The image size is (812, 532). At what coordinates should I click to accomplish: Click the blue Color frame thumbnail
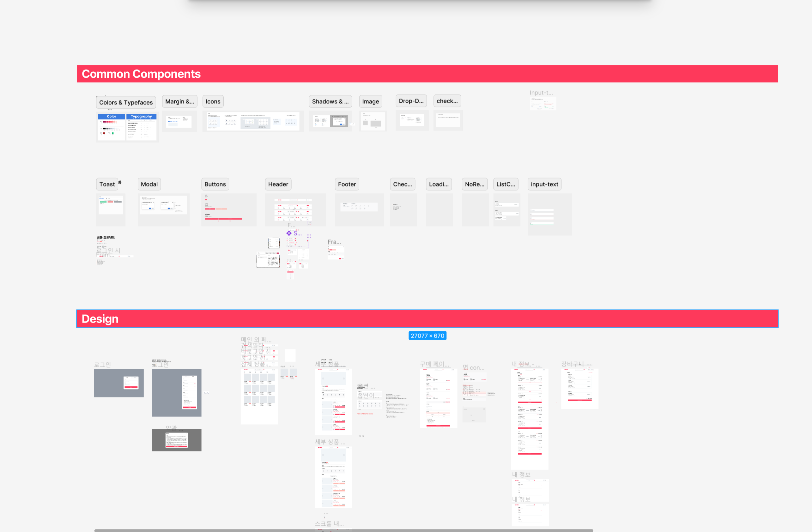point(111,127)
